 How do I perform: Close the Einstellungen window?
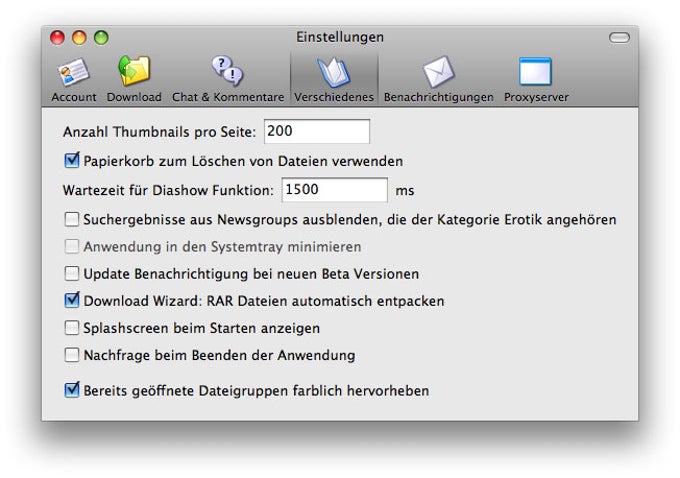tap(57, 38)
